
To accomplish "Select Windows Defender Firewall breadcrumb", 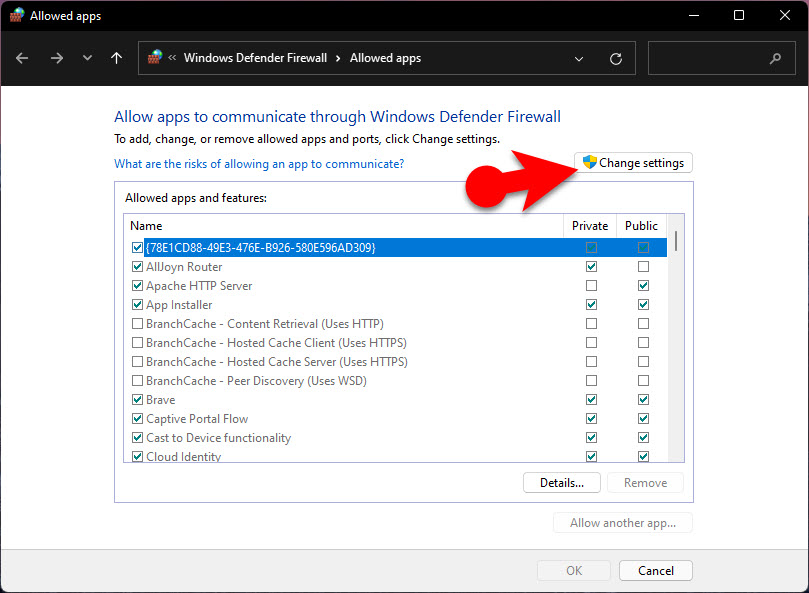I will [255, 58].
